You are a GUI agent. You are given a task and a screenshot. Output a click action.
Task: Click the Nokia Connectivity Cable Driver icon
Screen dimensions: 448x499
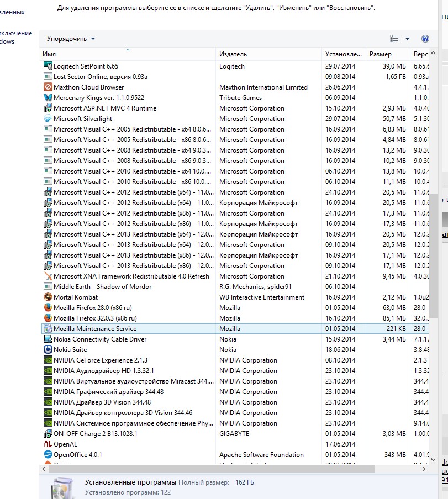48,339
